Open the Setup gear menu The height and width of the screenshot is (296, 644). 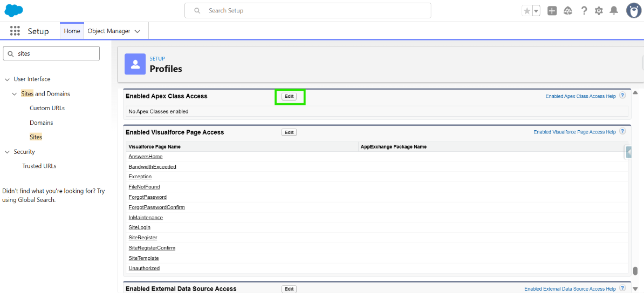[x=599, y=11]
